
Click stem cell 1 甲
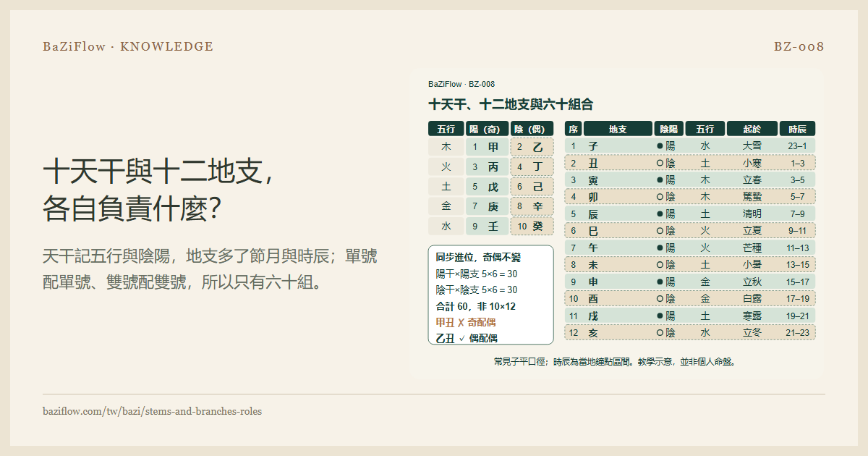[x=487, y=147]
